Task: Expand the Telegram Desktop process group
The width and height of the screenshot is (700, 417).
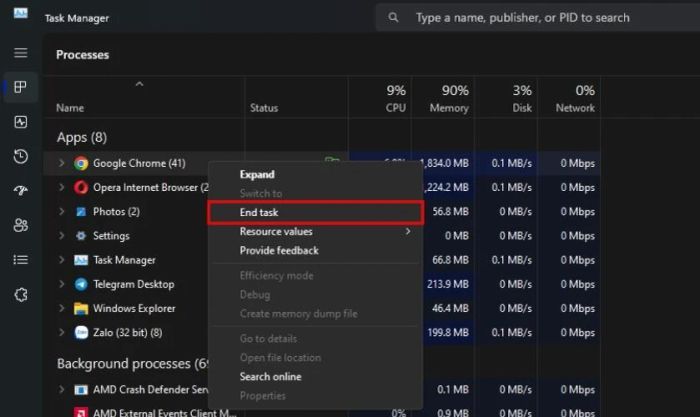Action: (62, 284)
